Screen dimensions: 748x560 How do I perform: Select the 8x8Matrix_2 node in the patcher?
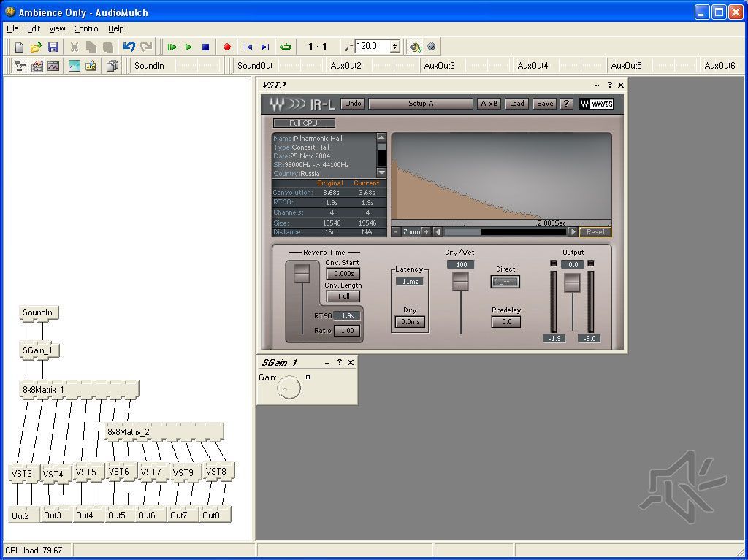[x=164, y=432]
